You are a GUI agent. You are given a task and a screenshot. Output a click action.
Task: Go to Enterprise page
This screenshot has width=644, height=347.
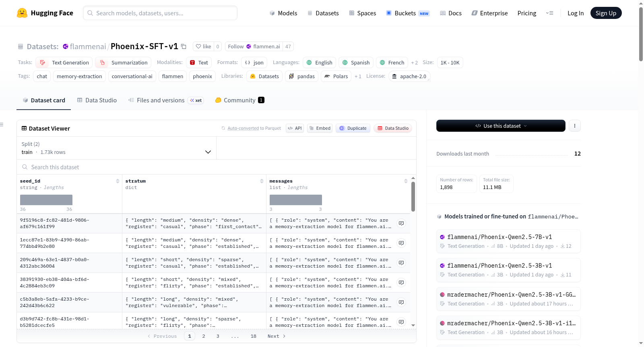click(490, 13)
